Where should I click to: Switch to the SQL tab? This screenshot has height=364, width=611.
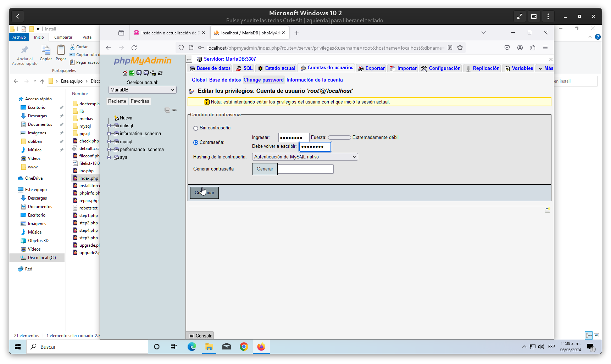[x=244, y=68]
